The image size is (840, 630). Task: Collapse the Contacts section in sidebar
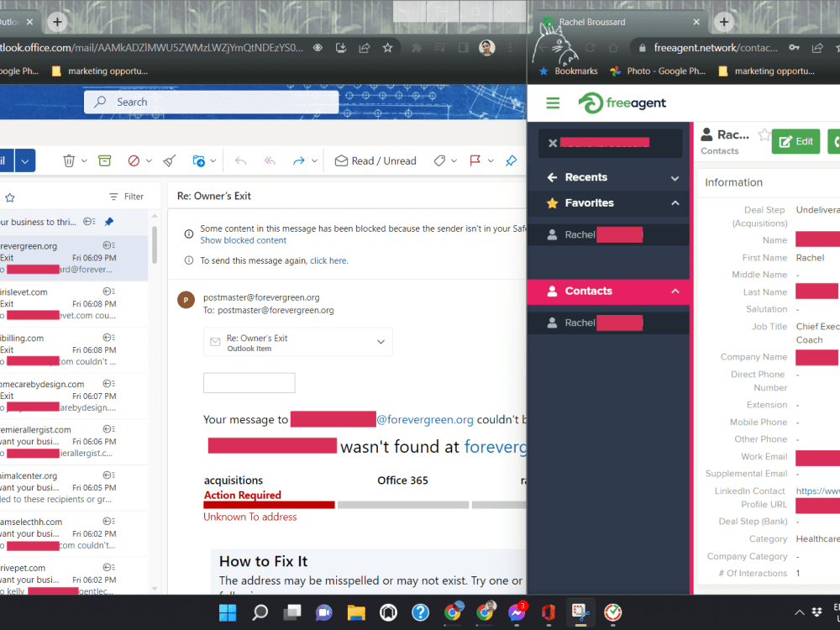point(675,291)
